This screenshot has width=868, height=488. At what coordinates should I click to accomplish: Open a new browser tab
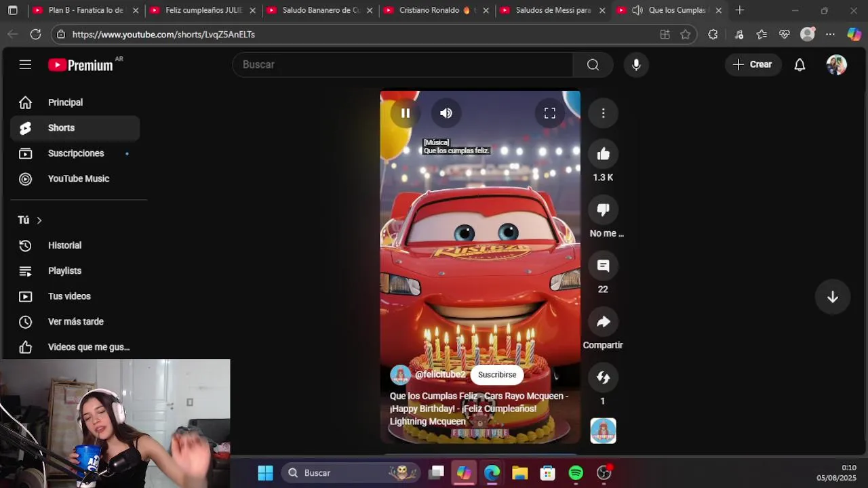(740, 10)
